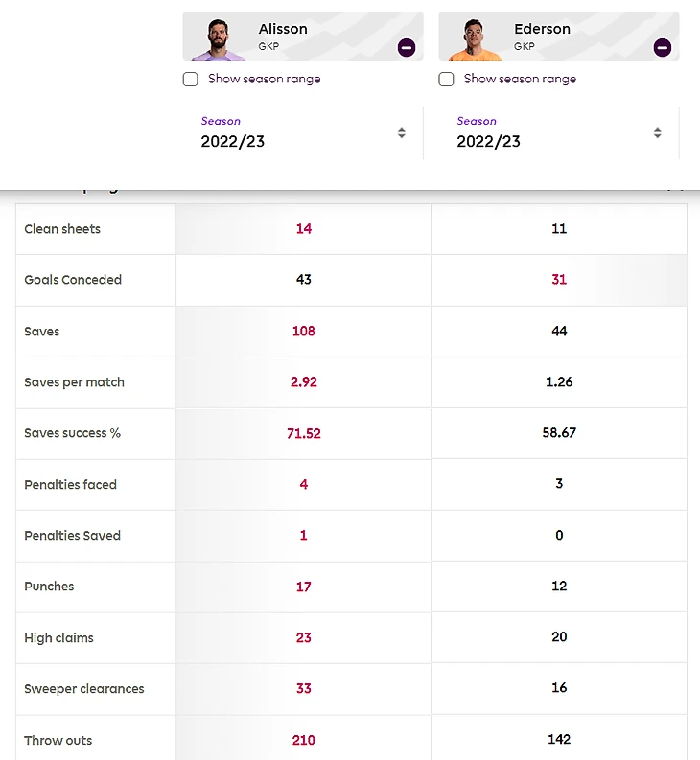The image size is (700, 760).
Task: Select the Saves per match label
Action: click(74, 382)
